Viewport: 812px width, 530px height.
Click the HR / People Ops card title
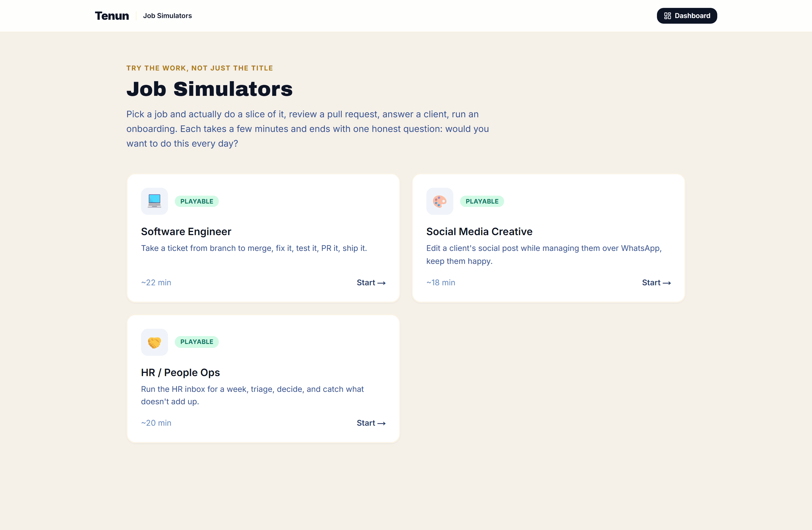(x=180, y=372)
